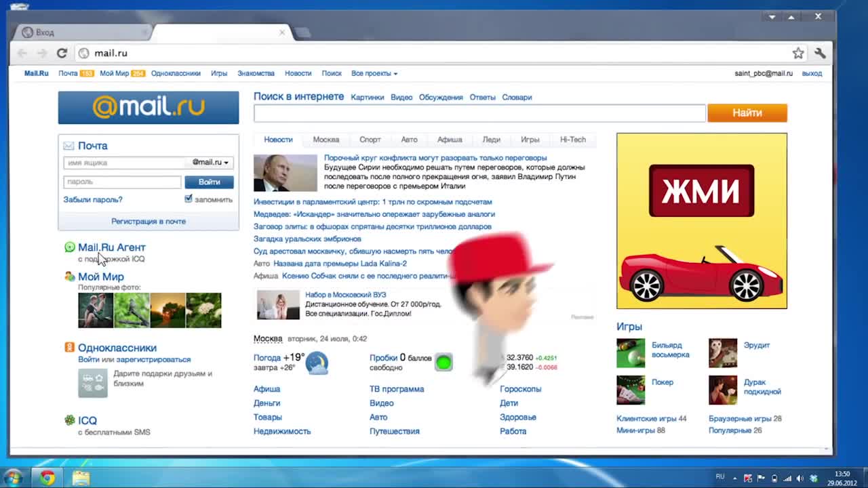Switch to the Hi-Tech news tab
This screenshot has width=868, height=488.
click(x=573, y=140)
